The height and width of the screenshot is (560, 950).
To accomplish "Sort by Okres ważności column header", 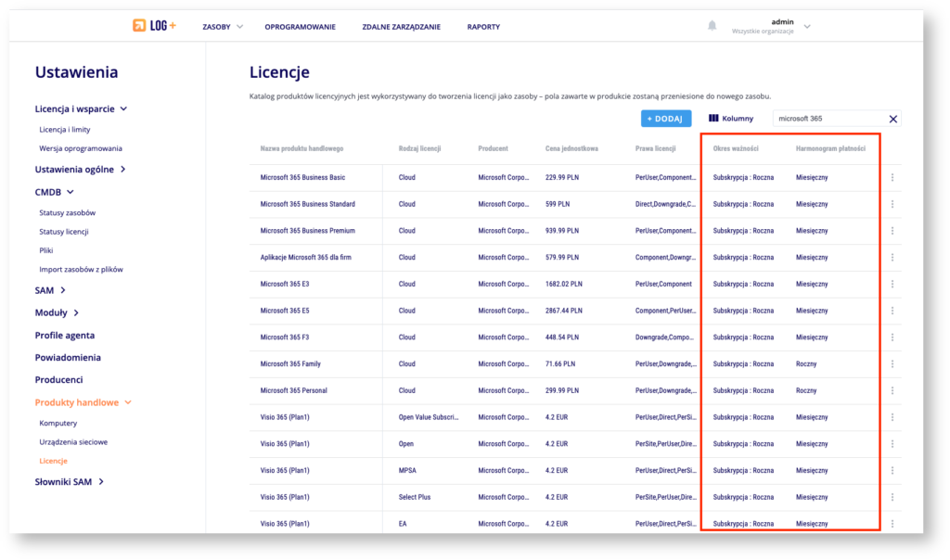I will click(x=736, y=148).
